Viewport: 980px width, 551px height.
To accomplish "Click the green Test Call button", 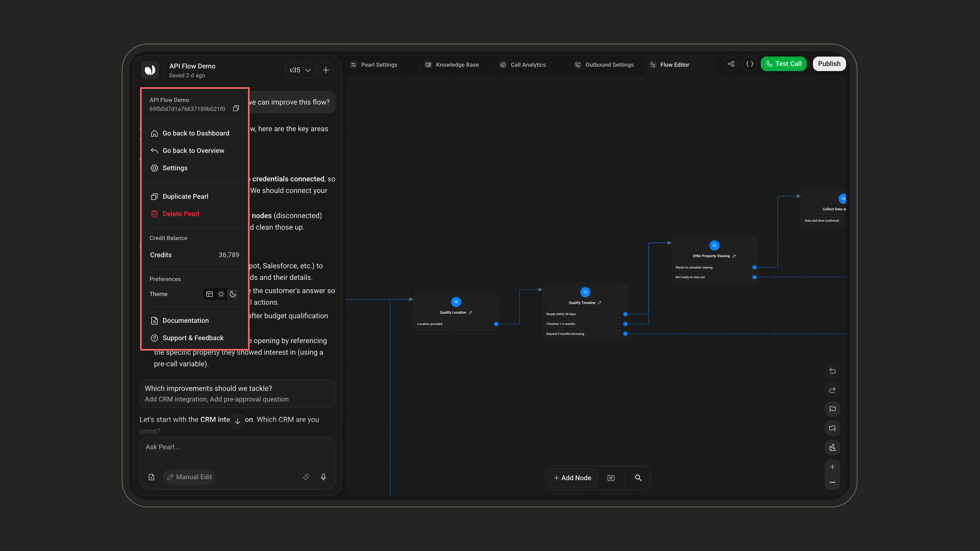I will click(x=784, y=64).
